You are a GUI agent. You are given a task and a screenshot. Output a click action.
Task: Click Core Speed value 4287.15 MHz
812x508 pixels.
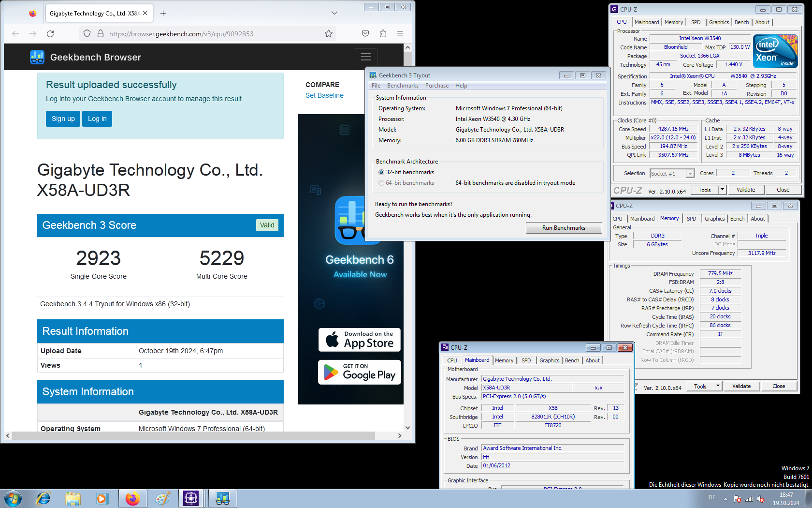673,129
